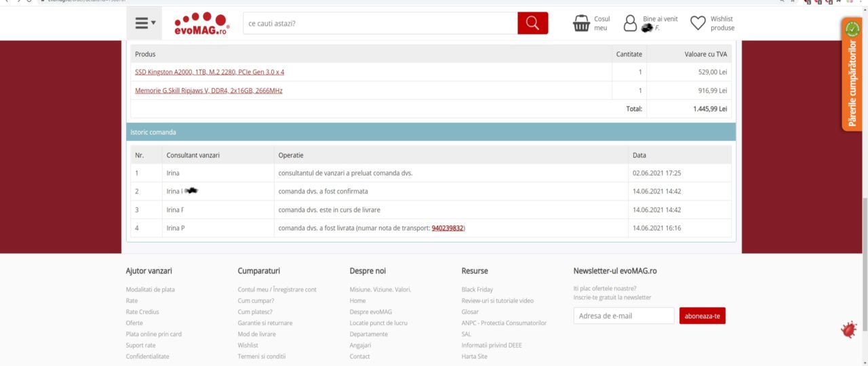Open the shopping basket icon
This screenshot has width=868, height=366.
coord(581,24)
